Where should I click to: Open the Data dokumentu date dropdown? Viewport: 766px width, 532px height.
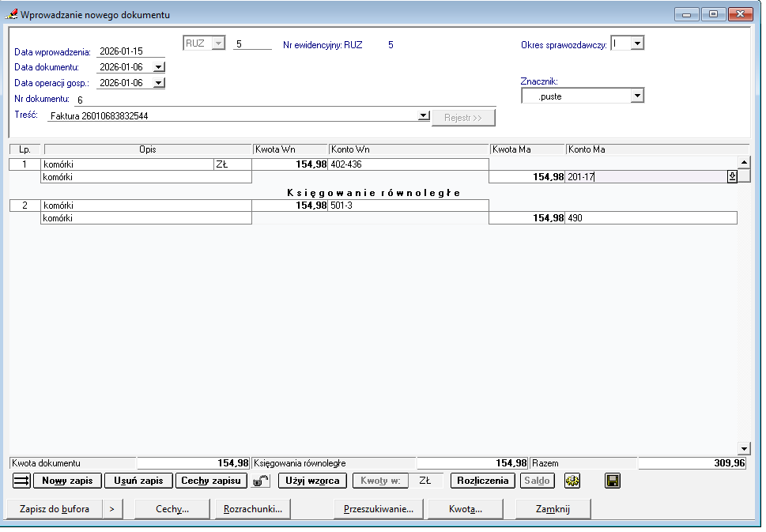(x=158, y=67)
